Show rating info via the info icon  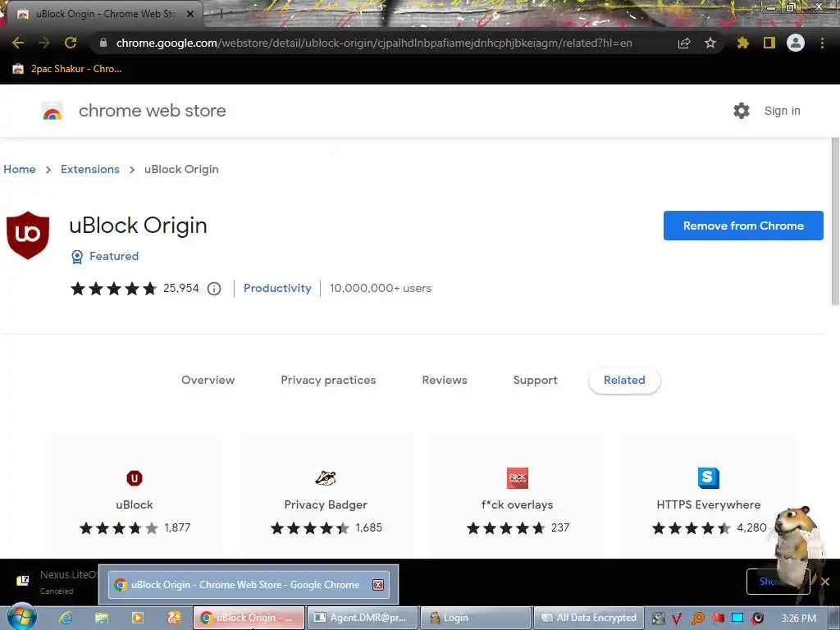214,289
